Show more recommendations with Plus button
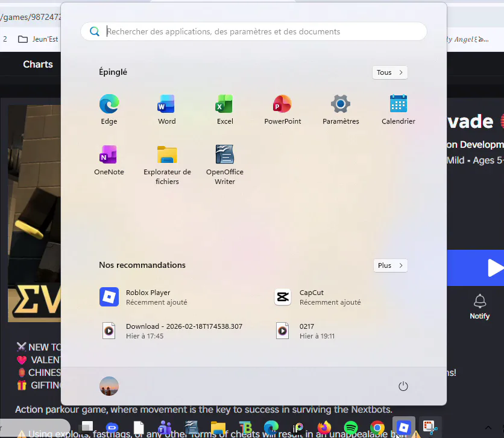This screenshot has height=438, width=504. (390, 265)
